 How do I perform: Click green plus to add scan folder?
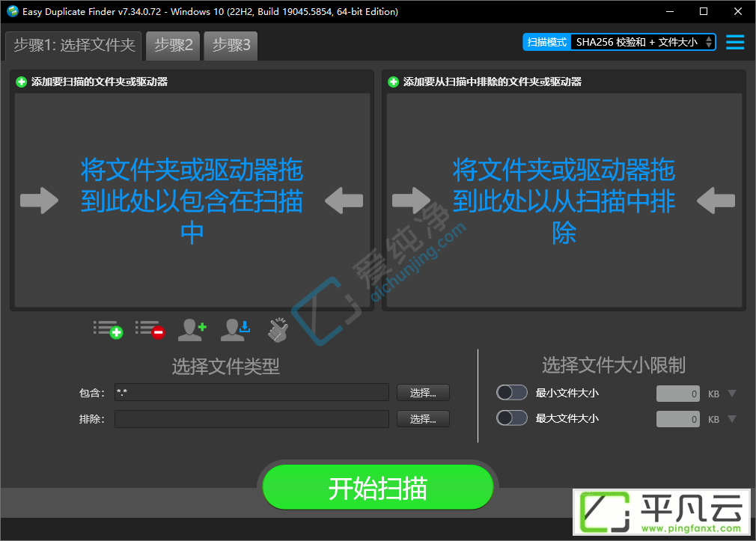[x=21, y=82]
